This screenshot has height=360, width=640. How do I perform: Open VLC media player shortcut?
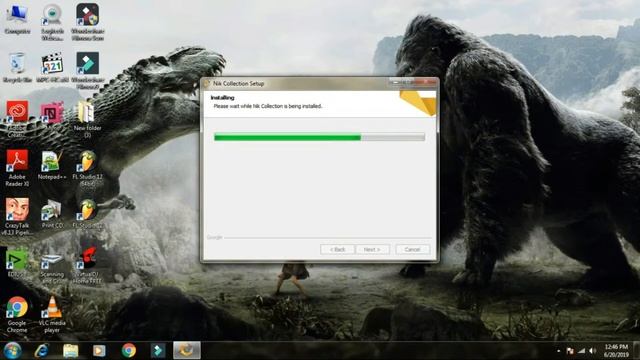pyautogui.click(x=52, y=314)
